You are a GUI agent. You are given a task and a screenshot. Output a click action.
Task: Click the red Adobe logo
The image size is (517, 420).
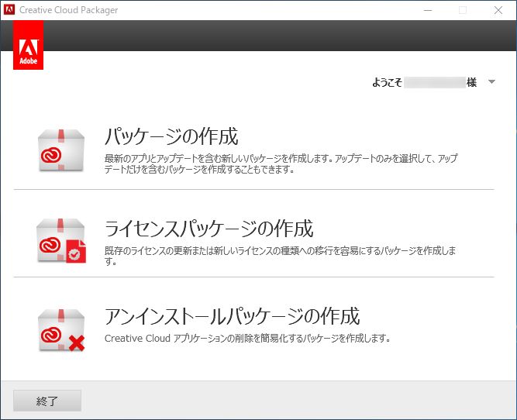coord(29,45)
